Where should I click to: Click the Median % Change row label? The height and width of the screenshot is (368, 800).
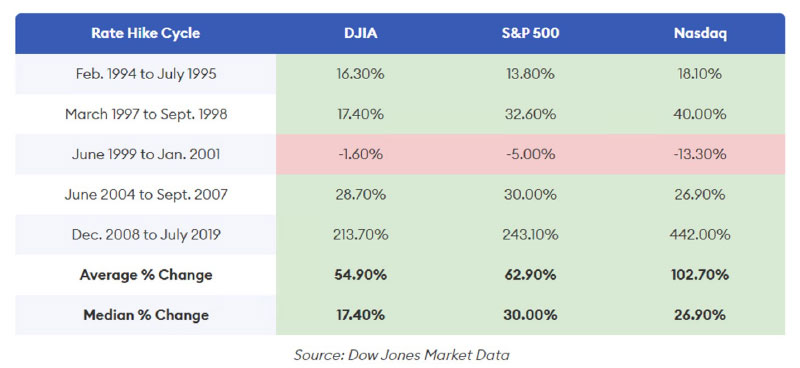(146, 315)
